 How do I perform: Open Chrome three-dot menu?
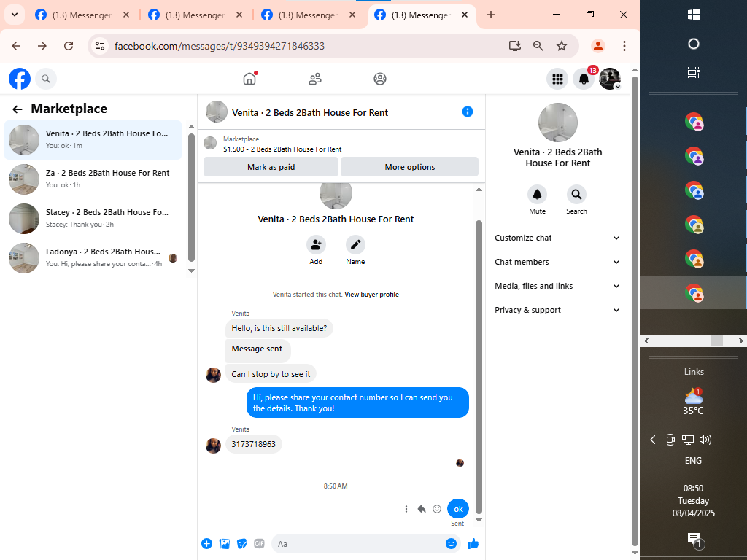point(624,46)
